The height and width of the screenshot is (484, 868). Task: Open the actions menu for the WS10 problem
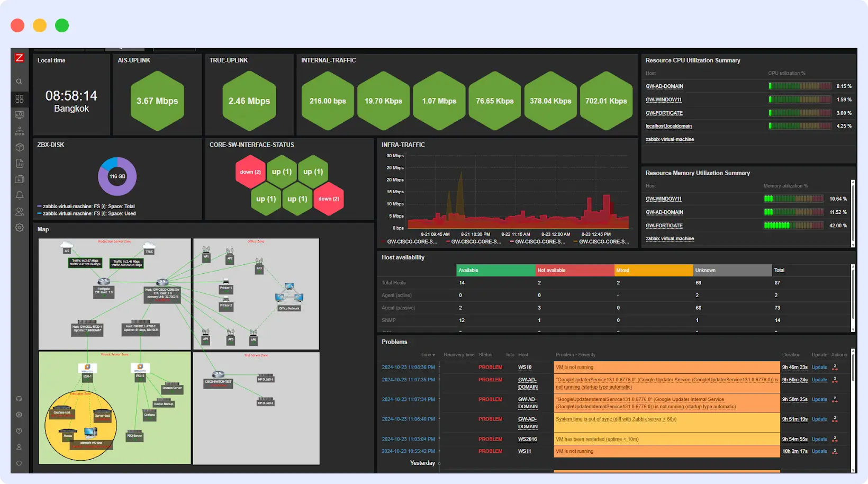point(834,367)
